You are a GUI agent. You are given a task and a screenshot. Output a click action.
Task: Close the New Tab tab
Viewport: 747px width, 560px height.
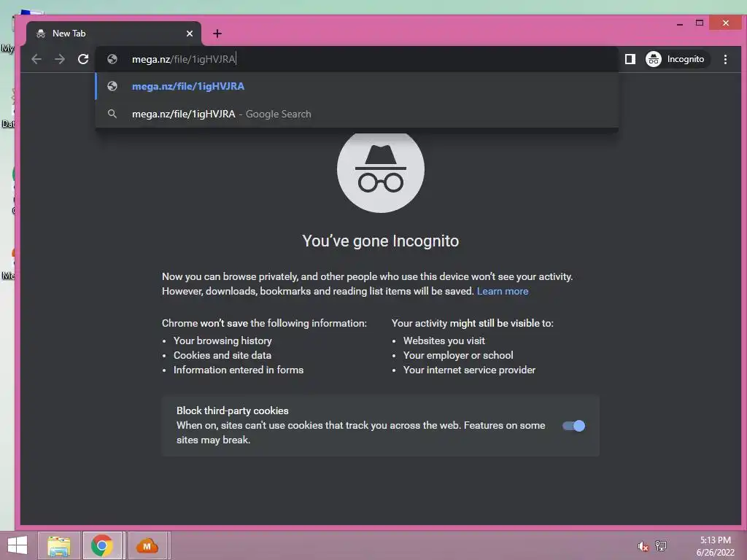[190, 34]
